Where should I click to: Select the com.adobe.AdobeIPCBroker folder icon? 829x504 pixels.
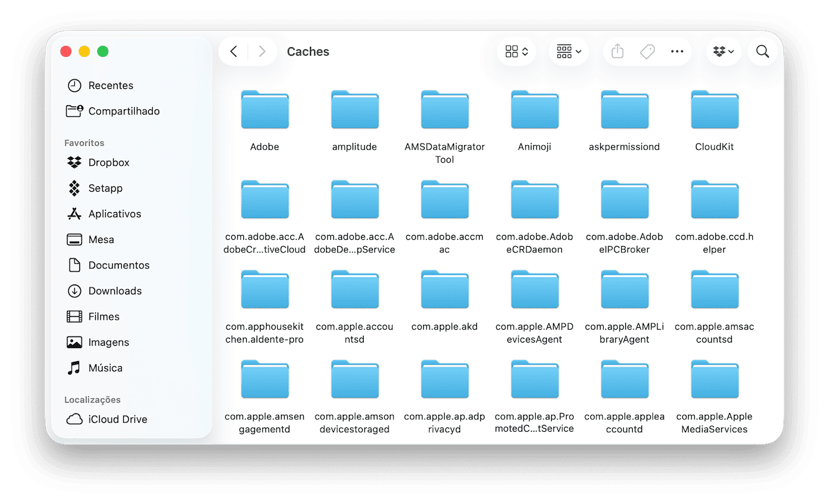(x=625, y=199)
